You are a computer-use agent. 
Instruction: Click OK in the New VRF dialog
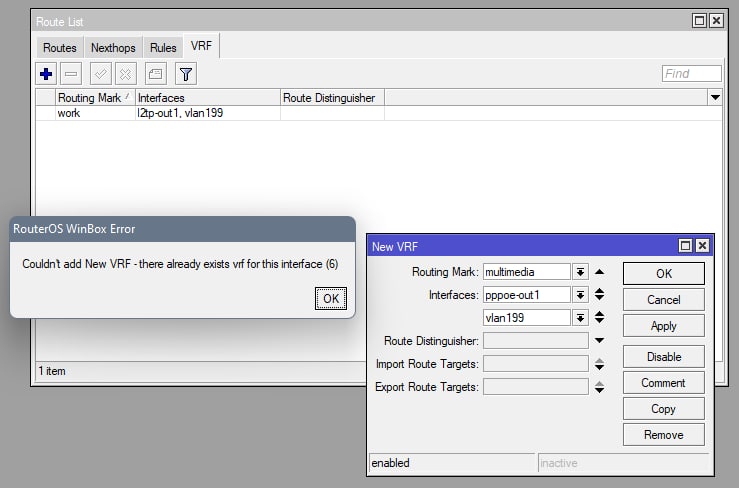(664, 273)
